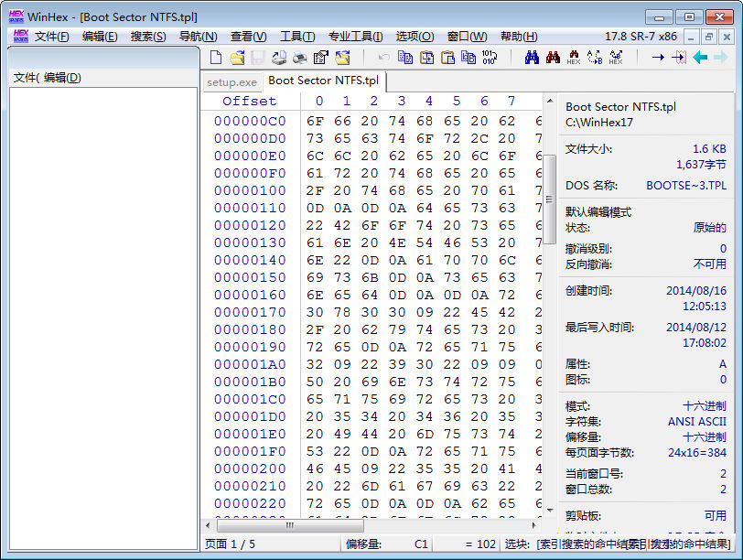Replace text with A-to-B icon
Screen dimensions: 743x560
(595, 58)
